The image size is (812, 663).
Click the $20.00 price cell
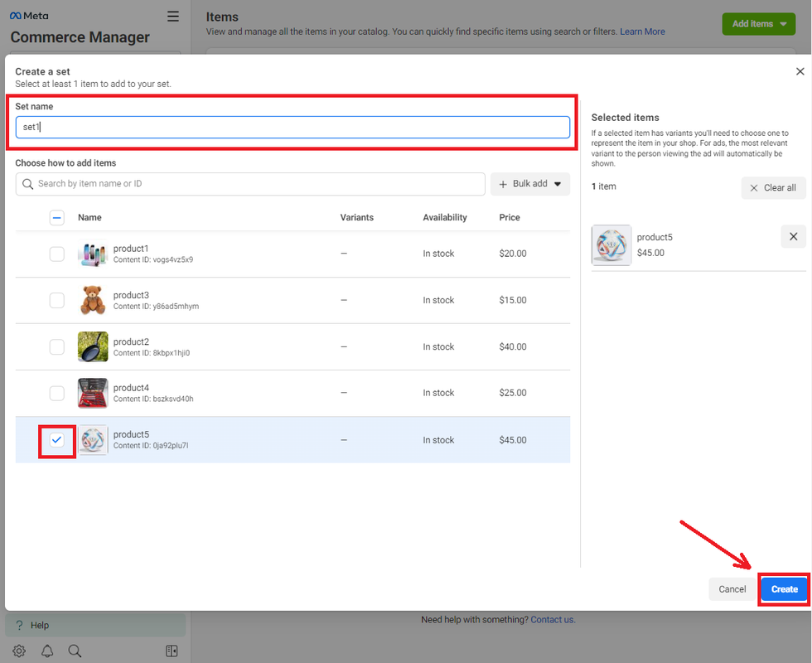513,254
